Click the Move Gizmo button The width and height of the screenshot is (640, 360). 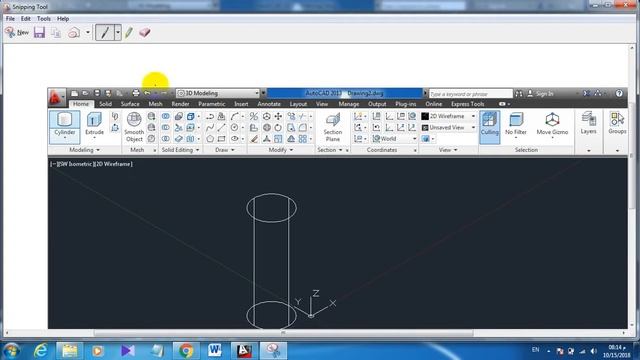click(552, 124)
